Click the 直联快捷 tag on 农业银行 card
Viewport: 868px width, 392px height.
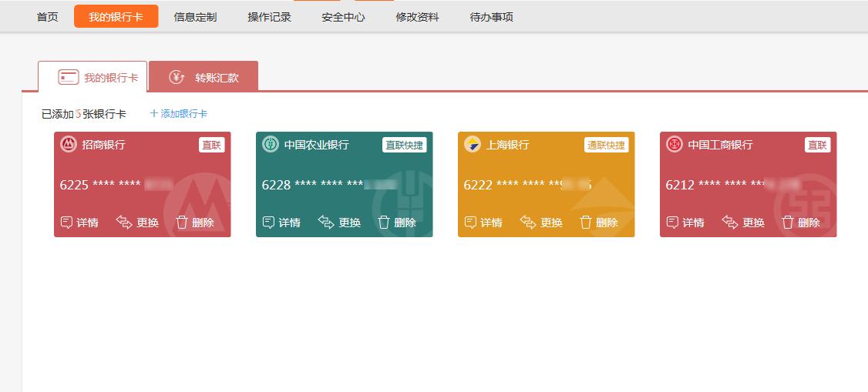(x=404, y=145)
